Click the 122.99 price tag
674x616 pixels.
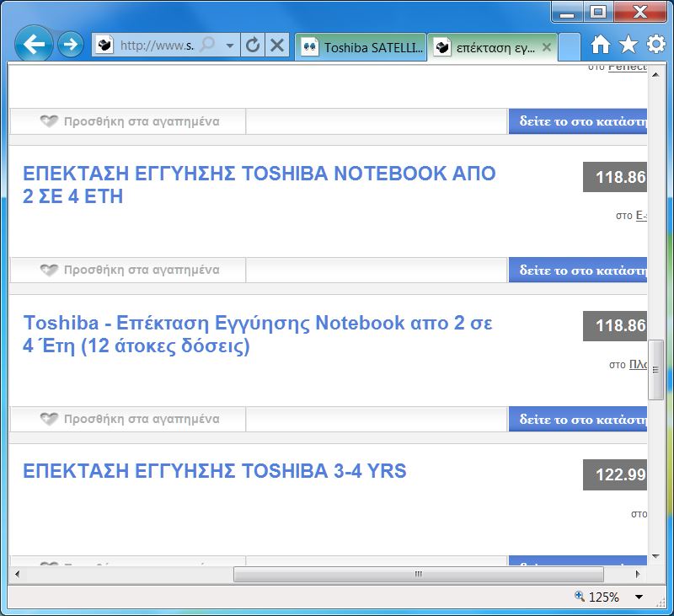pos(615,474)
